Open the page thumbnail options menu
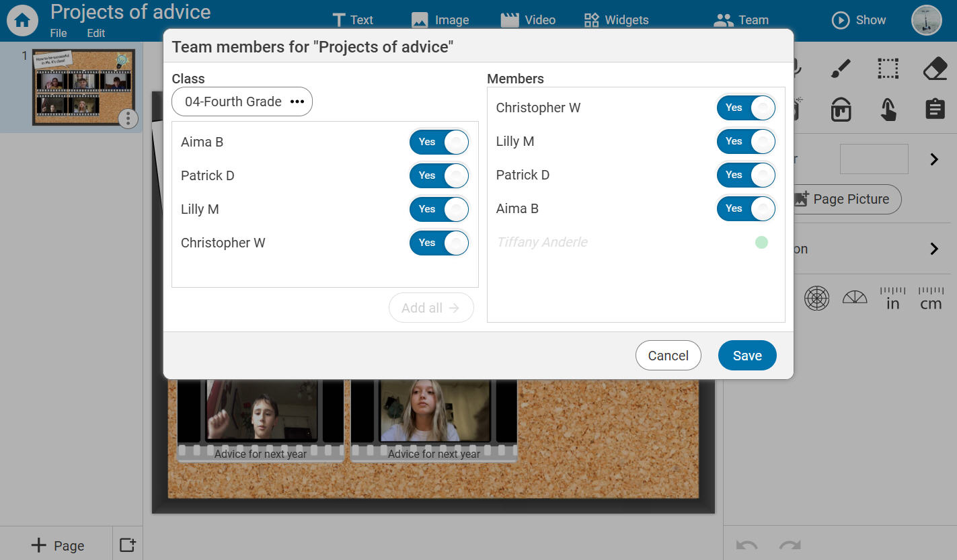Screen dimensions: 957x560 128,119
